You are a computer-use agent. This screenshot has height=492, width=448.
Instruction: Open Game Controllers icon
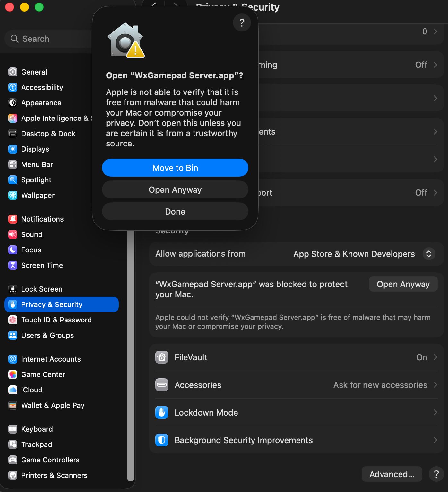(x=13, y=460)
